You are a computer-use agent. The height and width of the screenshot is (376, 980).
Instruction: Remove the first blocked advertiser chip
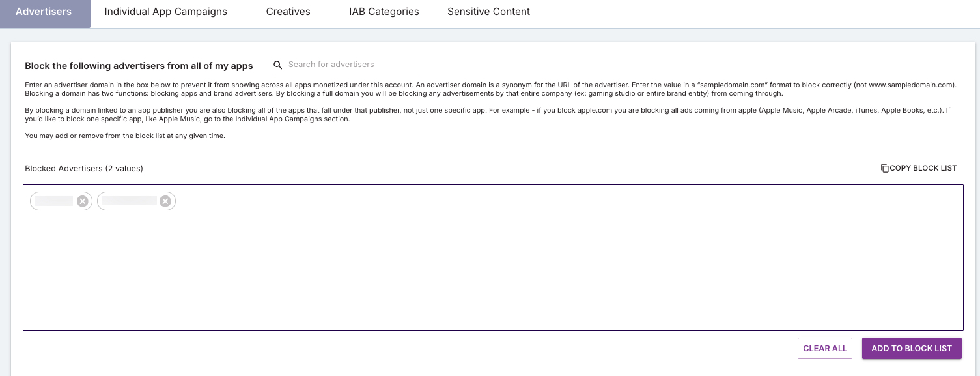pos(83,201)
